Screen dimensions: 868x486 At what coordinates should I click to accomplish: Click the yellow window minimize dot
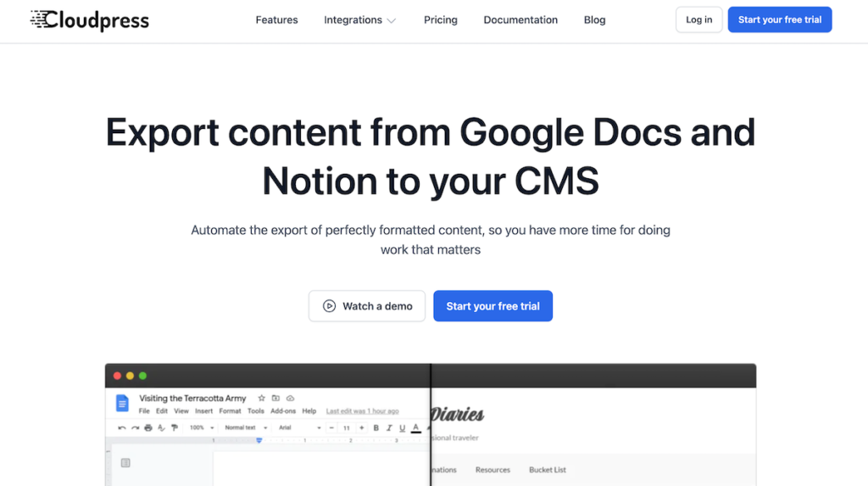[130, 376]
